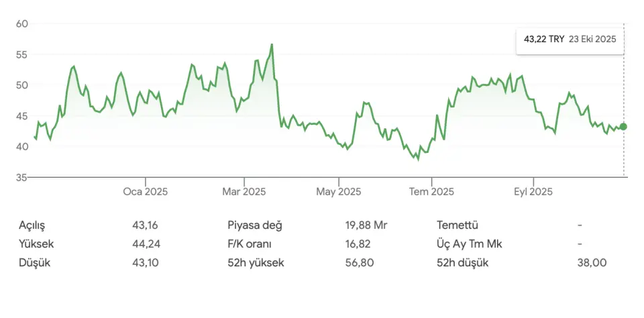
Task: Click the green endpoint dot on the chart line
Action: tap(623, 126)
